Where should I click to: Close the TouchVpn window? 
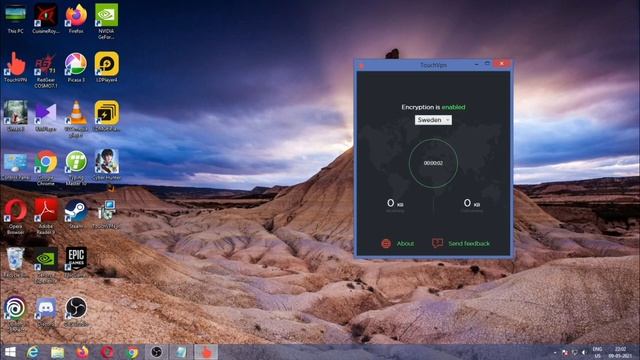point(502,64)
